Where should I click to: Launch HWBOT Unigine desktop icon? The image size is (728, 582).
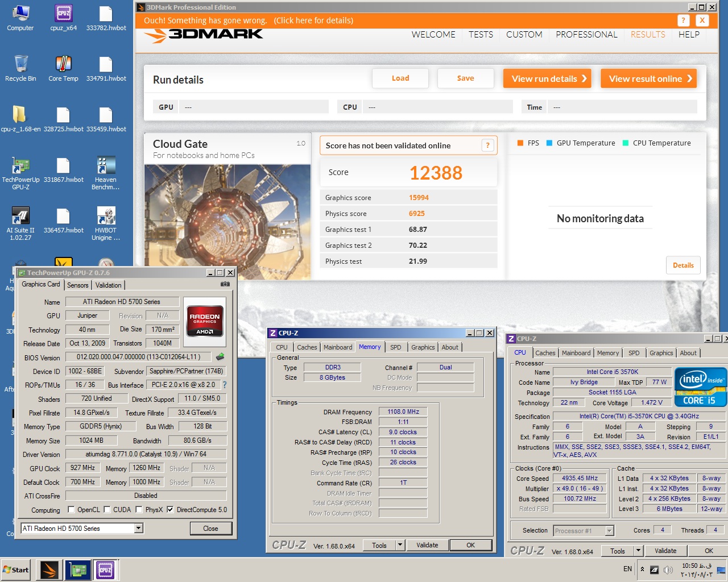106,223
